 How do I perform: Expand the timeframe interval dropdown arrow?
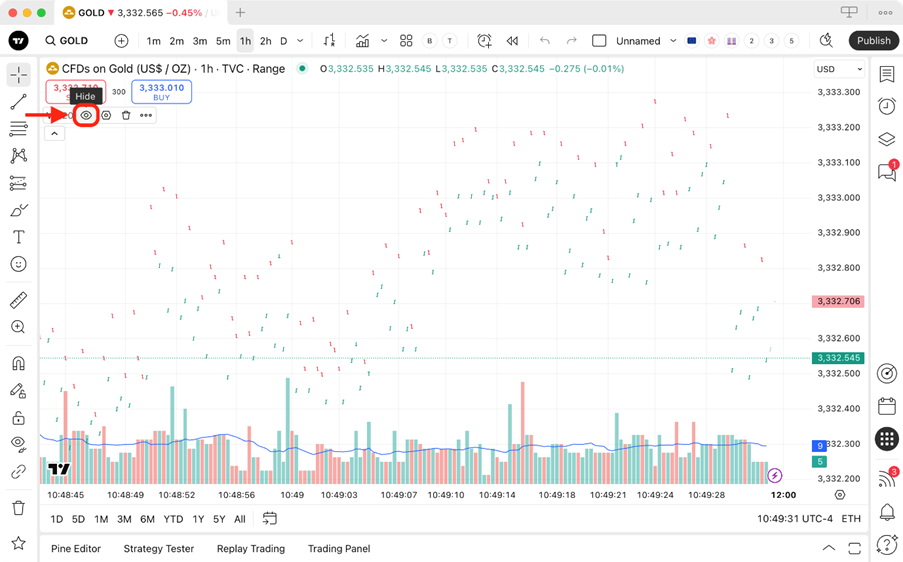[300, 41]
